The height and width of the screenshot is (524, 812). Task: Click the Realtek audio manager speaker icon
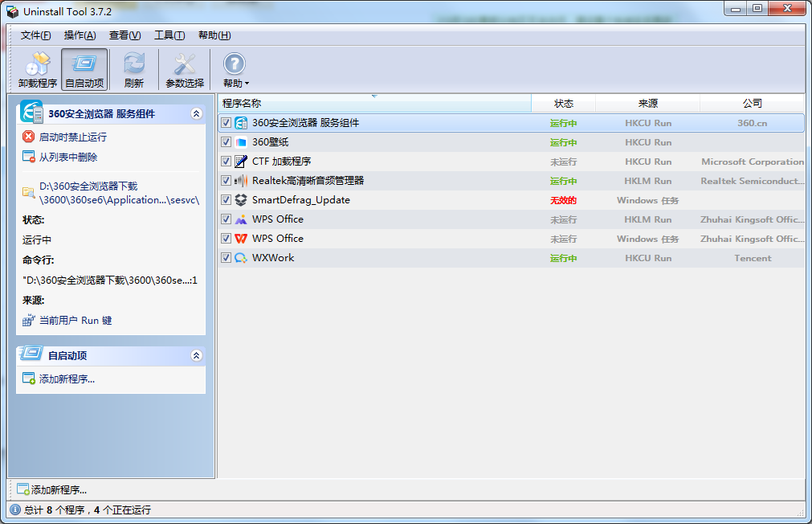point(241,180)
